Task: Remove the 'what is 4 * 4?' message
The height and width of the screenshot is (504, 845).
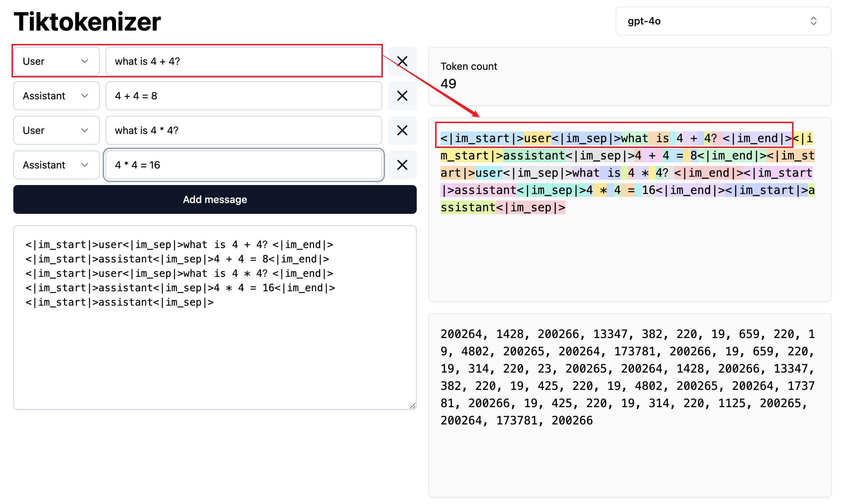Action: tap(402, 130)
